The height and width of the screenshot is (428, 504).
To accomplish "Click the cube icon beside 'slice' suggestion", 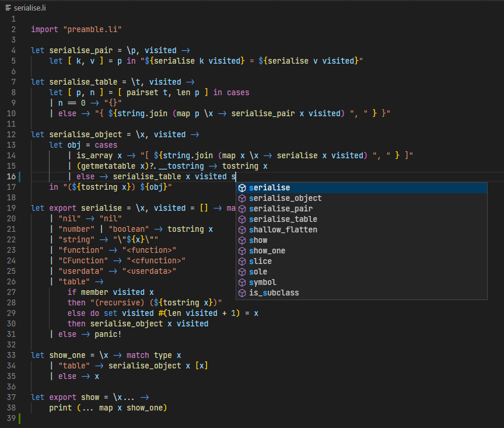I will point(242,262).
